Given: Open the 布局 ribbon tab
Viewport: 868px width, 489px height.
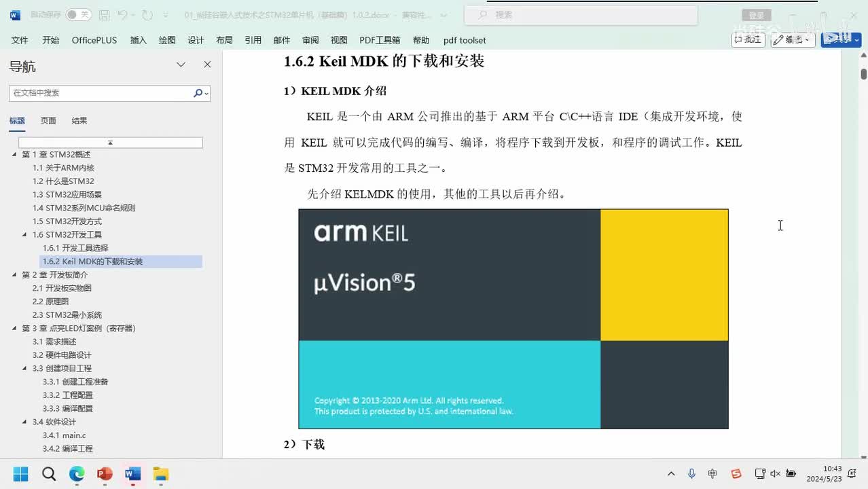Looking at the screenshot, I should pos(224,40).
